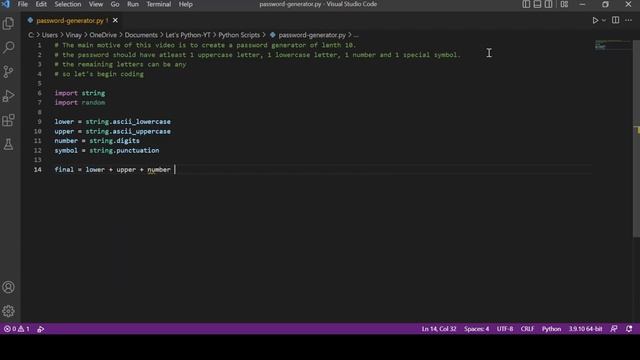Screen dimensions: 640x360
Task: Click the code minimap preview
Action: pyautogui.click(x=612, y=45)
